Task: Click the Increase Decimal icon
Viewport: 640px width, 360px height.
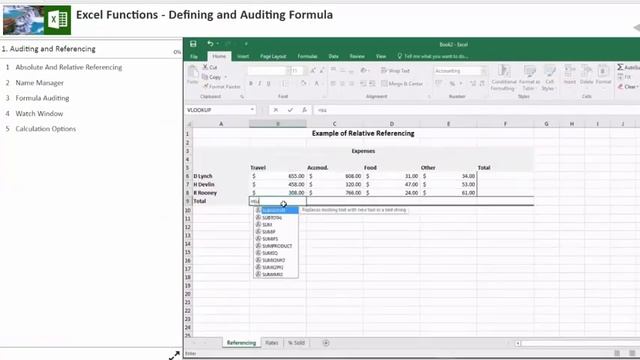Action: tap(473, 84)
